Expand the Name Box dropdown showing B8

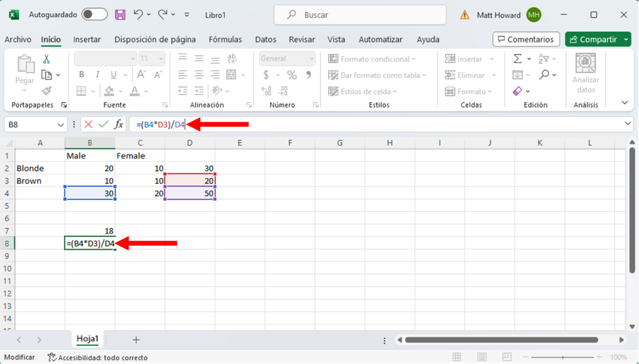[61, 125]
